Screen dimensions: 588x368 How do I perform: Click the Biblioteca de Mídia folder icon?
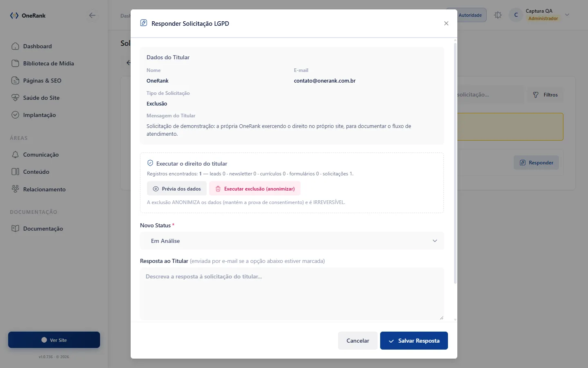(16, 63)
